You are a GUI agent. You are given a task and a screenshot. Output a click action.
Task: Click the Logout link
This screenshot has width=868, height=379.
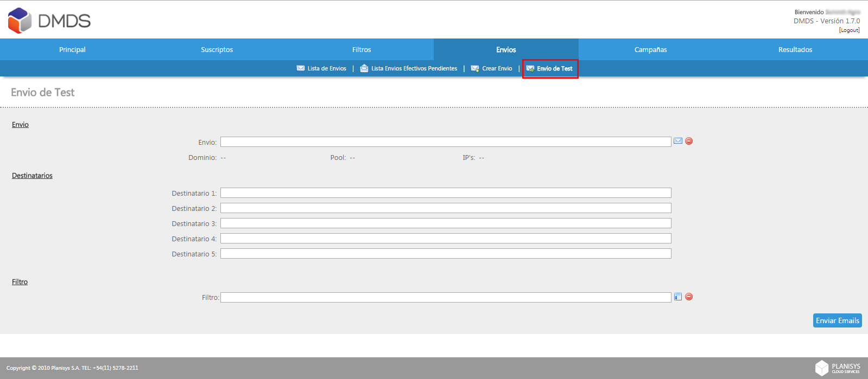(849, 30)
